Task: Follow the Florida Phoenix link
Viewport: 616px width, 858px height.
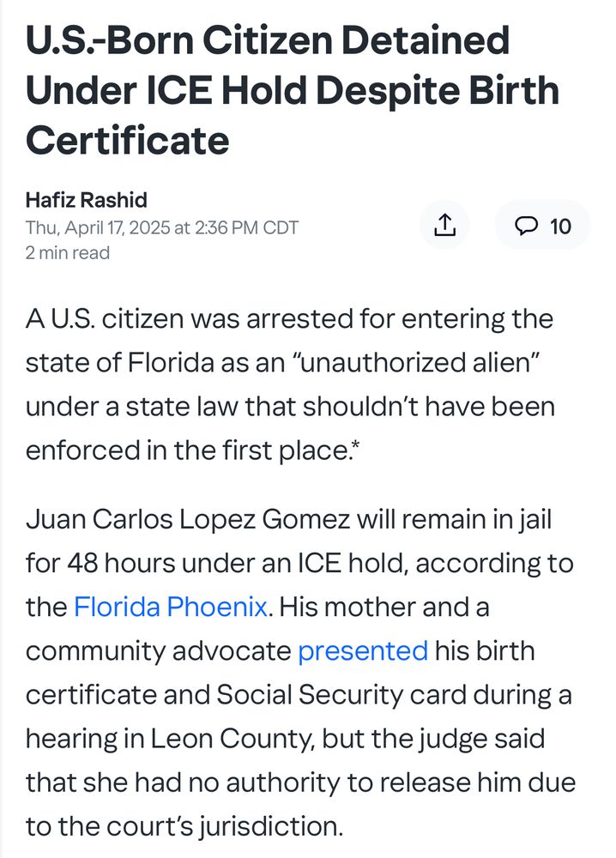Action: point(170,607)
